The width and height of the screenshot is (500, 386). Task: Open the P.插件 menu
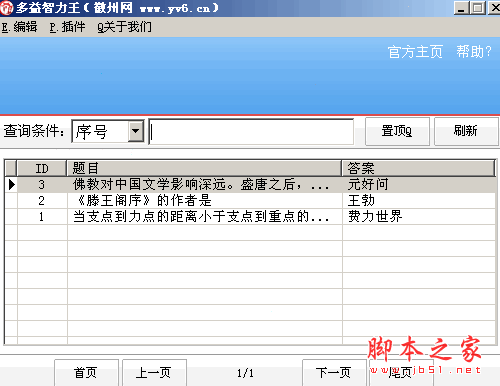[67, 27]
